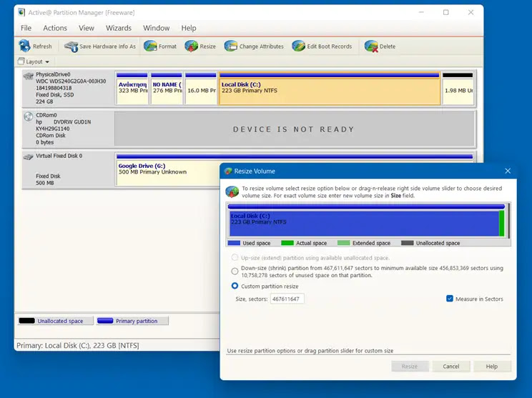Click the Format toolbar icon
Viewport: 532px width, 398px height.
(150, 46)
